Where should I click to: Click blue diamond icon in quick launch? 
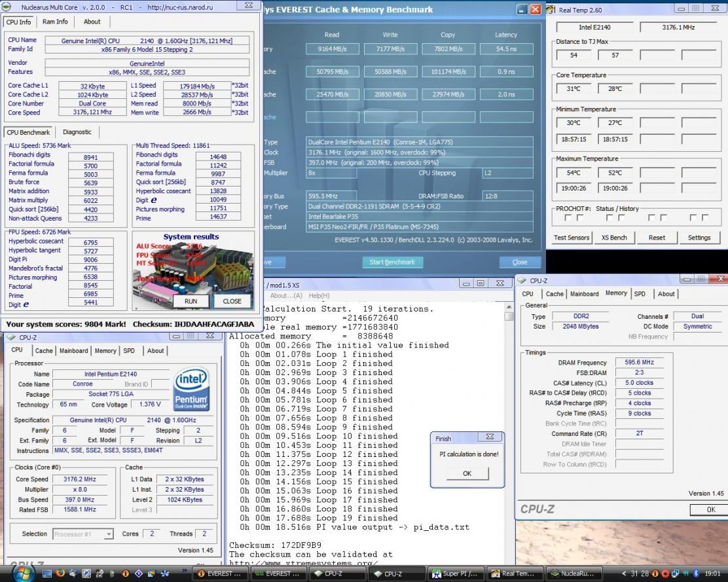(138, 573)
